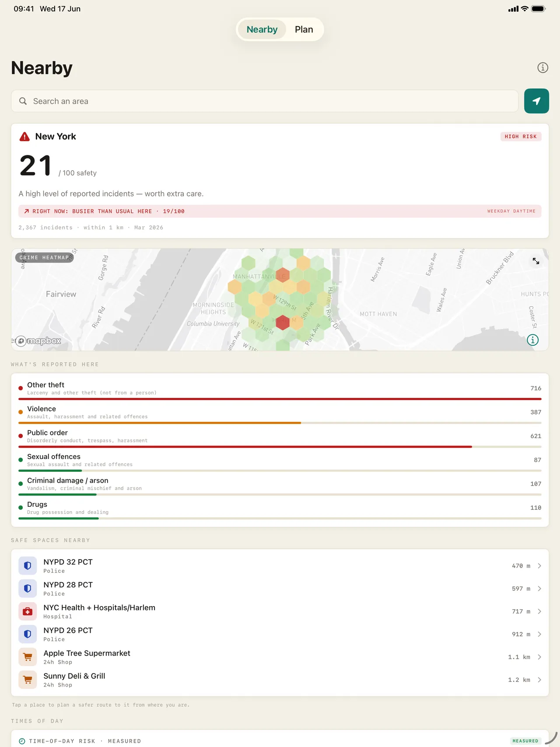
Task: Tap the green MEASURED badge
Action: click(525, 741)
